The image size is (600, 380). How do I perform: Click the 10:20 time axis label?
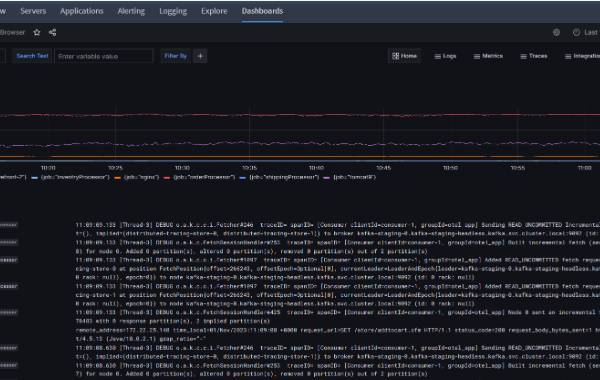(48, 168)
